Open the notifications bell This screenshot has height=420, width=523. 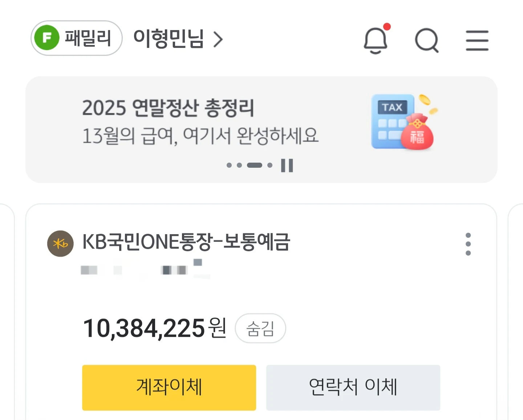(x=376, y=40)
